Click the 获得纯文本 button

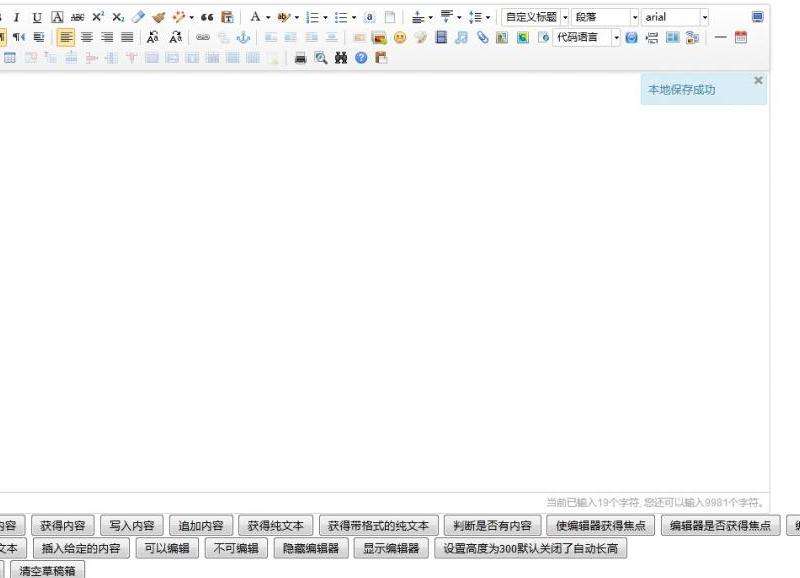point(276,525)
